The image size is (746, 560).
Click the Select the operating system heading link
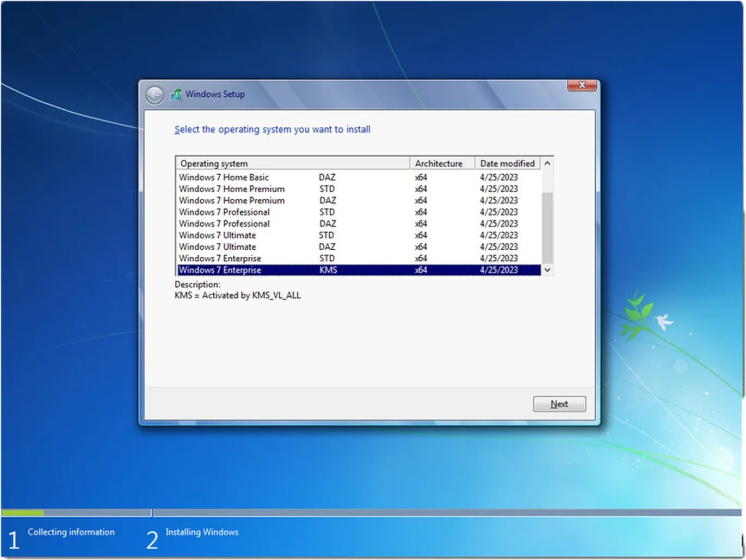tap(273, 130)
